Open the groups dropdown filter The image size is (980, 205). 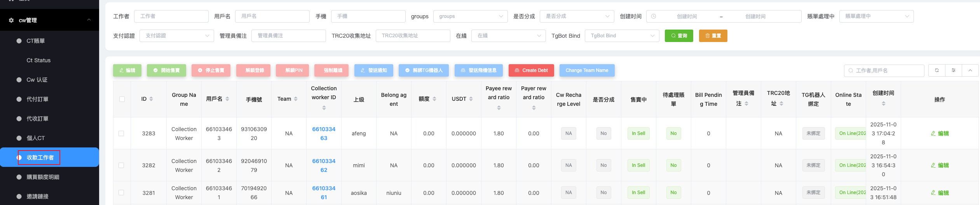coord(470,16)
